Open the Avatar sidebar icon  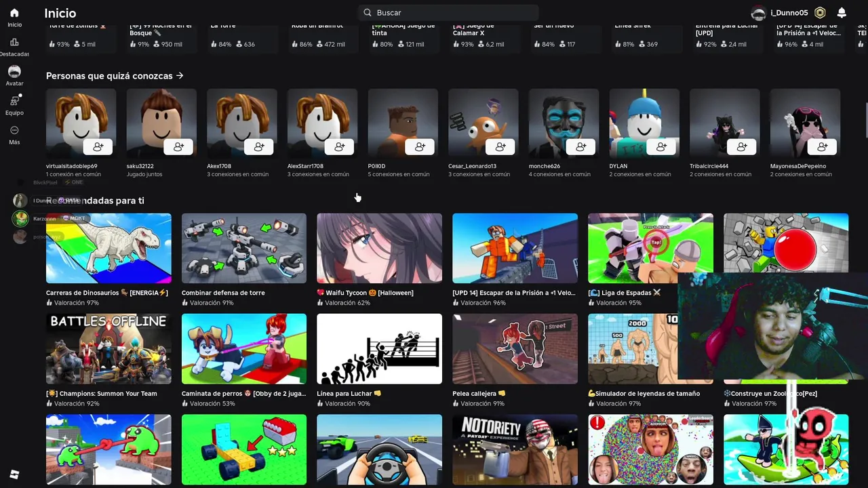14,72
